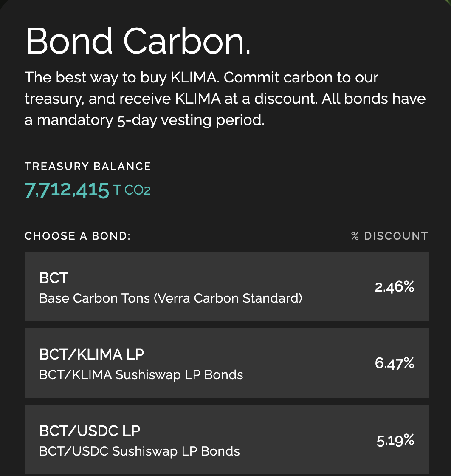This screenshot has height=476, width=451.
Task: Click the T CO2 unit label
Action: (132, 190)
